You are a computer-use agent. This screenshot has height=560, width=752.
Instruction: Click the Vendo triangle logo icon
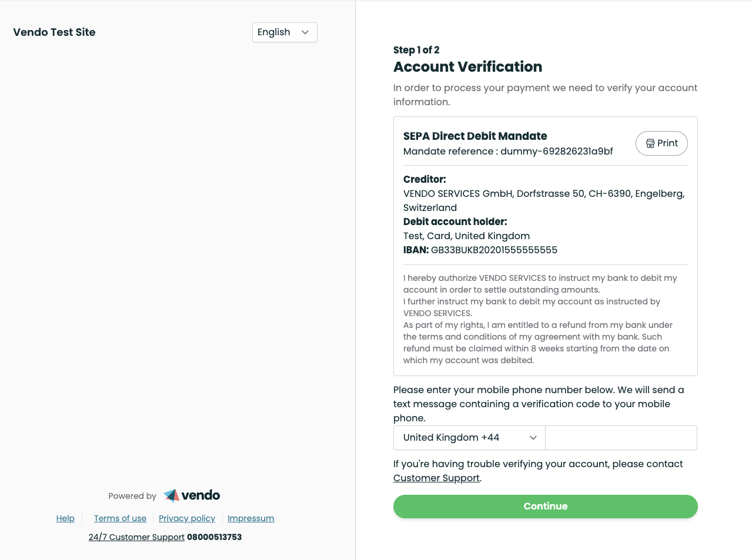pyautogui.click(x=171, y=495)
